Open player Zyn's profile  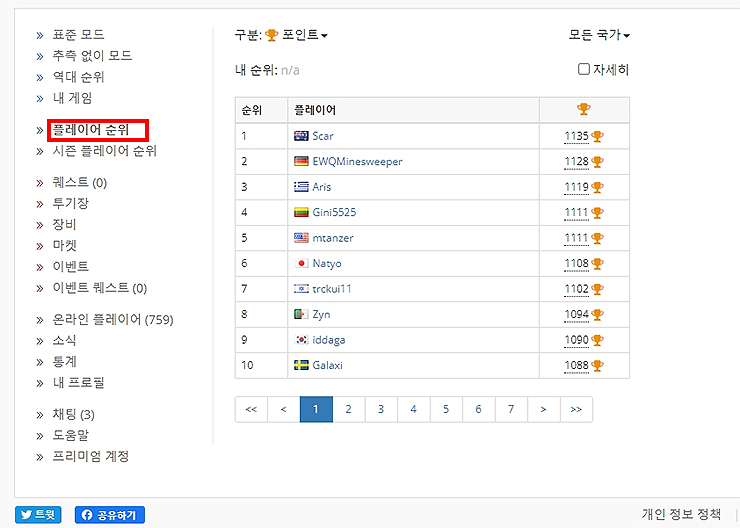pyautogui.click(x=321, y=315)
